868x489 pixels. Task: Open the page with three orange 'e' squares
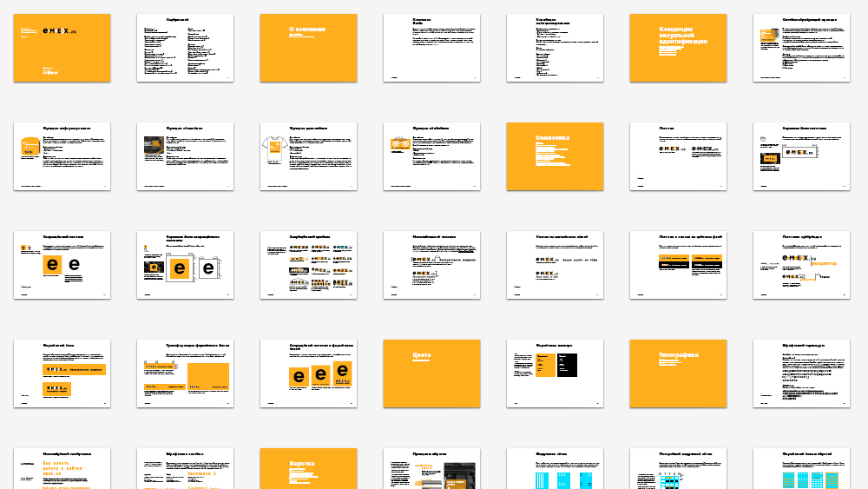(x=308, y=373)
